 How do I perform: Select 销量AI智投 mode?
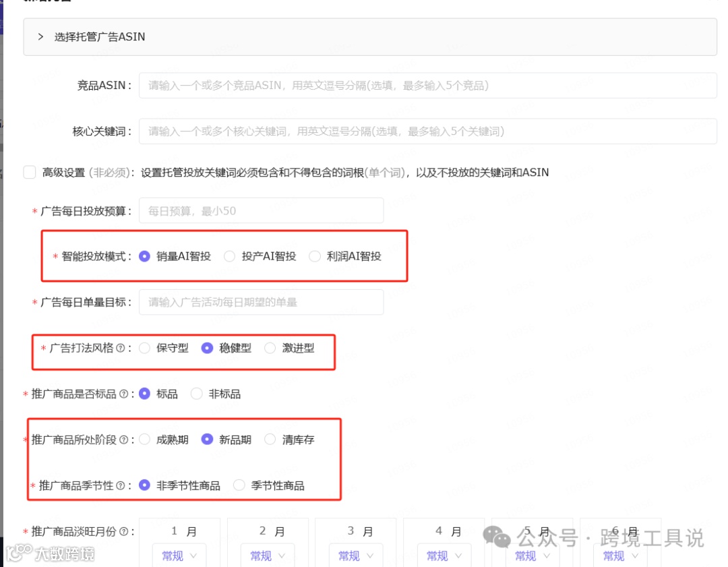(x=144, y=256)
